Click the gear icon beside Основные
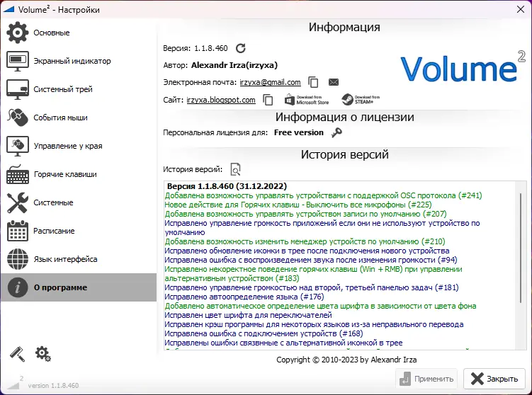532x395 pixels. coord(17,33)
